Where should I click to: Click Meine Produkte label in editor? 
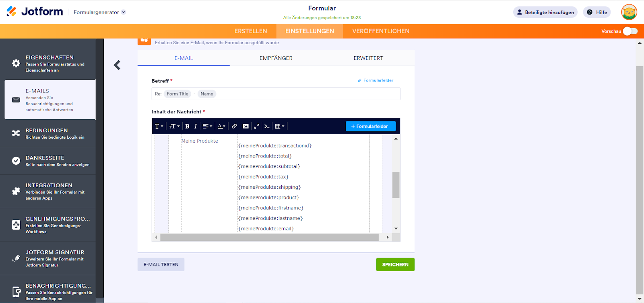click(200, 141)
